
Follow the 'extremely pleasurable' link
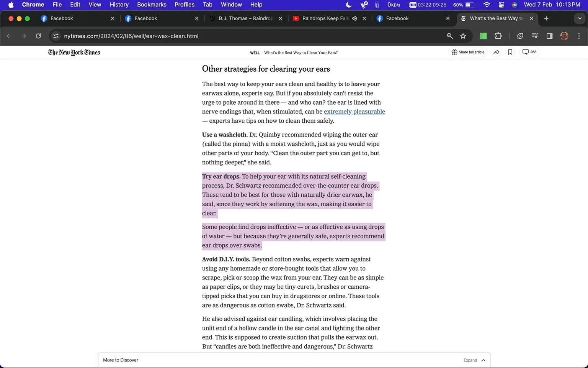coord(354,112)
